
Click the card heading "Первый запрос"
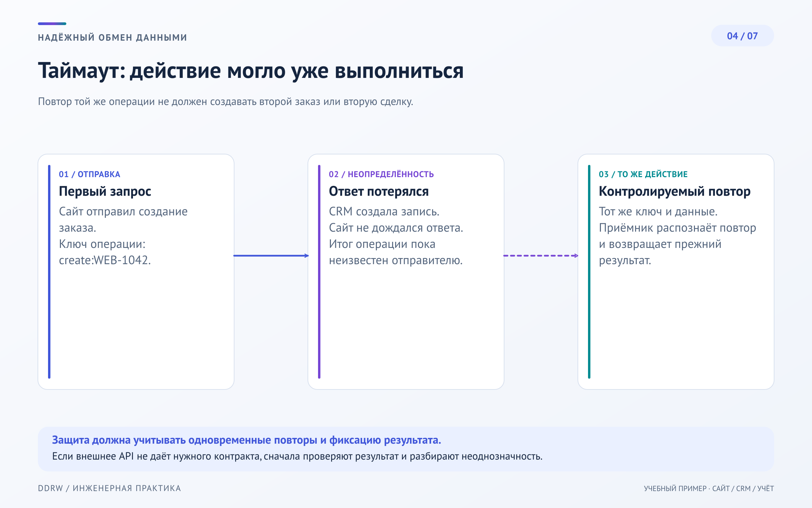pyautogui.click(x=105, y=192)
